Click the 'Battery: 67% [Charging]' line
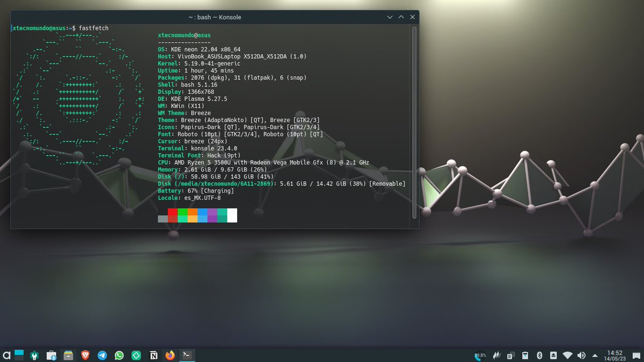The height and width of the screenshot is (362, 644). pyautogui.click(x=196, y=191)
